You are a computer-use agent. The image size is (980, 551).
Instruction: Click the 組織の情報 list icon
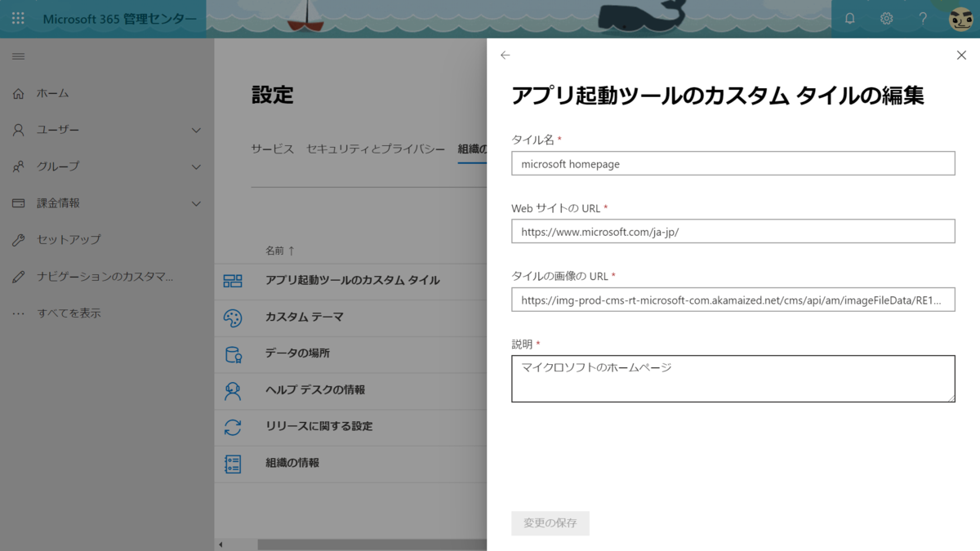(233, 464)
